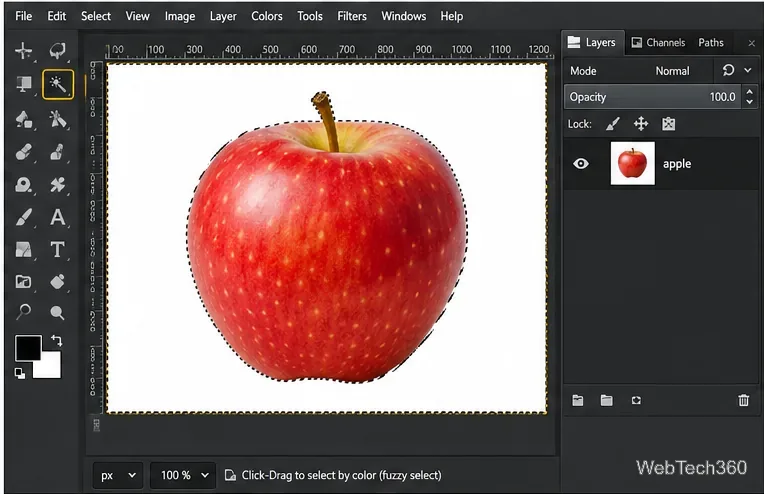The image size is (764, 494).
Task: Click the apple layer thumbnail
Action: [632, 164]
